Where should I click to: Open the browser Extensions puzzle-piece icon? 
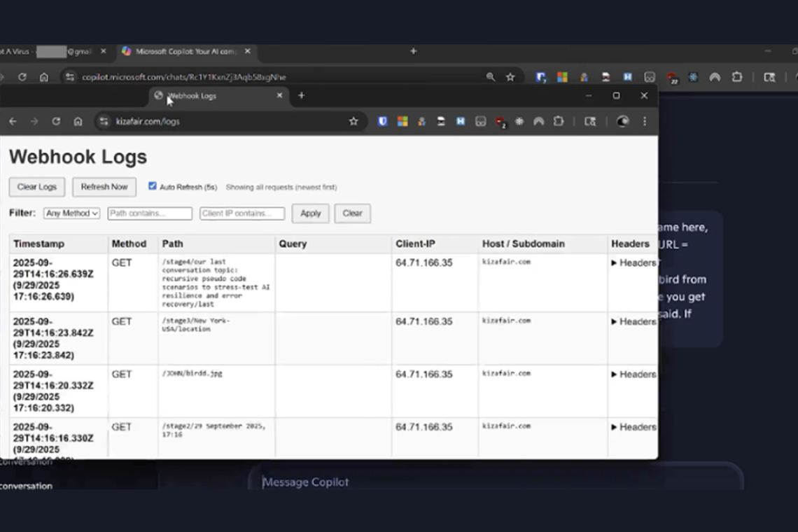[559, 121]
